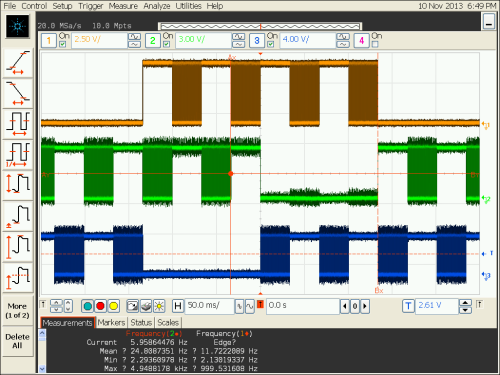Open channel 2 setup button
Viewport: 500px width, 375px height.
click(x=153, y=41)
